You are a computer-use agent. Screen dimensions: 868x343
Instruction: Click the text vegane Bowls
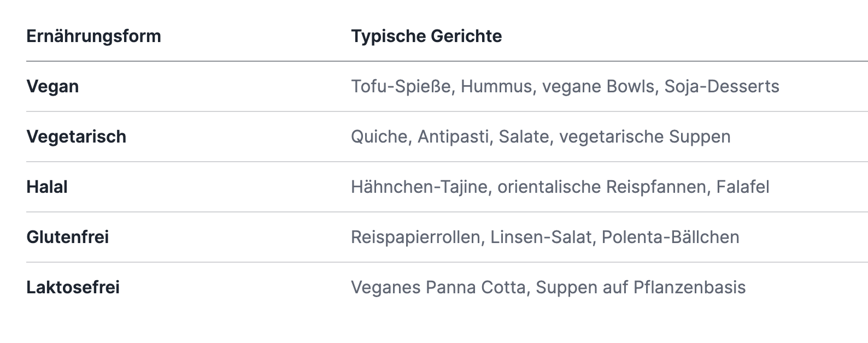598,86
